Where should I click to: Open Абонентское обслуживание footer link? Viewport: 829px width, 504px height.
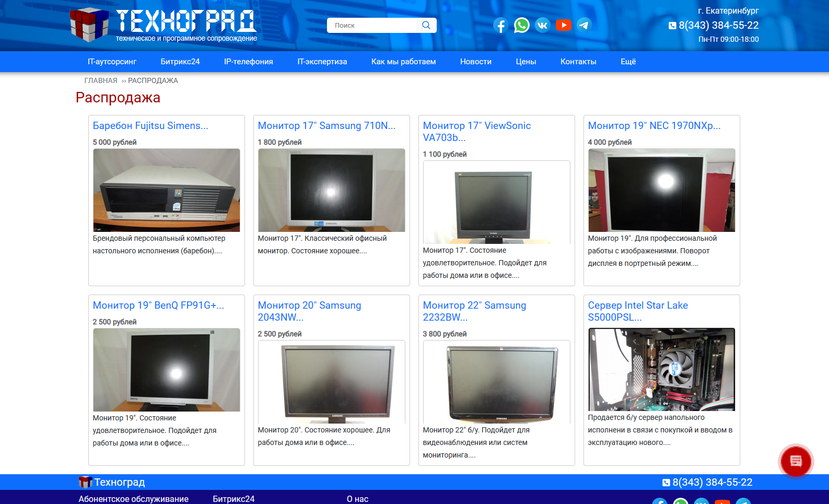click(x=133, y=499)
